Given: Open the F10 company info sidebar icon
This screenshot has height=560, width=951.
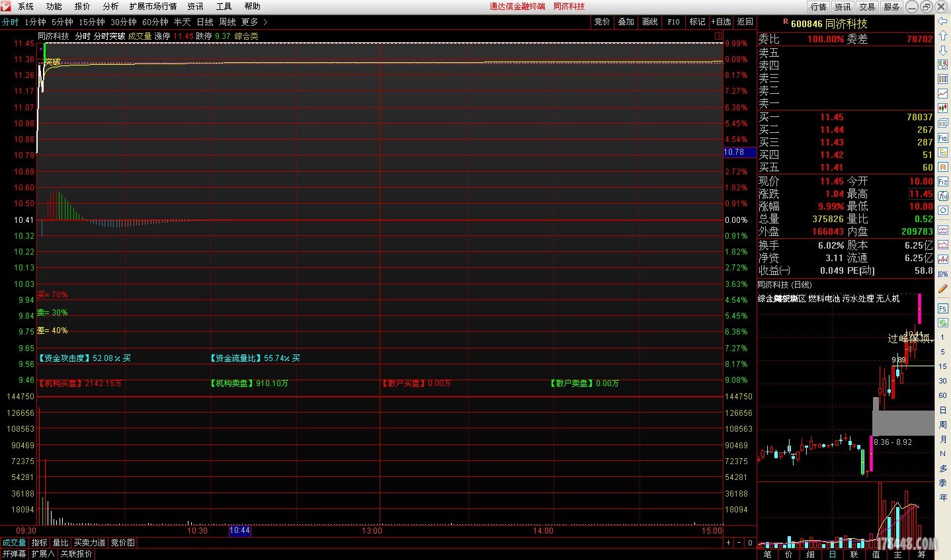Looking at the screenshot, I should click(x=943, y=138).
